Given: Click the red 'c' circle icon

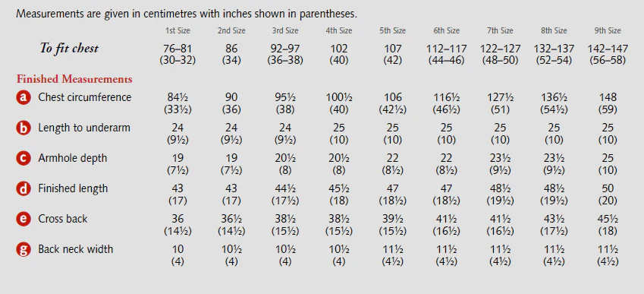Looking at the screenshot, I should (24, 158).
